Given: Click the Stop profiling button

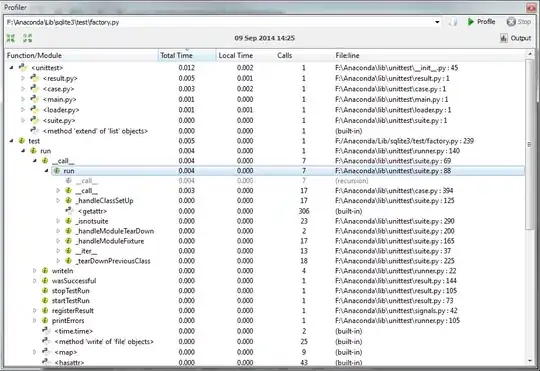Looking at the screenshot, I should [519, 22].
